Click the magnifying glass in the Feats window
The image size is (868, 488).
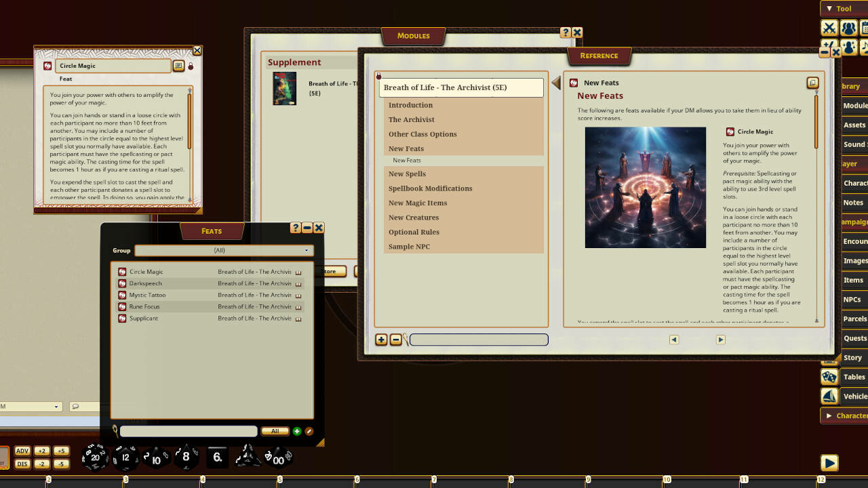click(x=115, y=430)
